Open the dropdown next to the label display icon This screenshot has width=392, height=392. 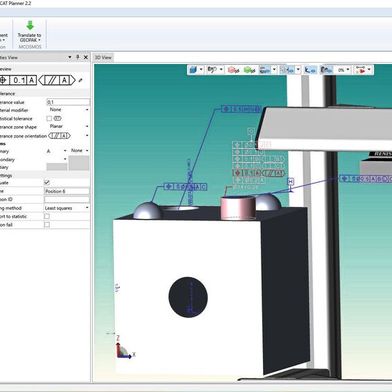tap(274, 70)
